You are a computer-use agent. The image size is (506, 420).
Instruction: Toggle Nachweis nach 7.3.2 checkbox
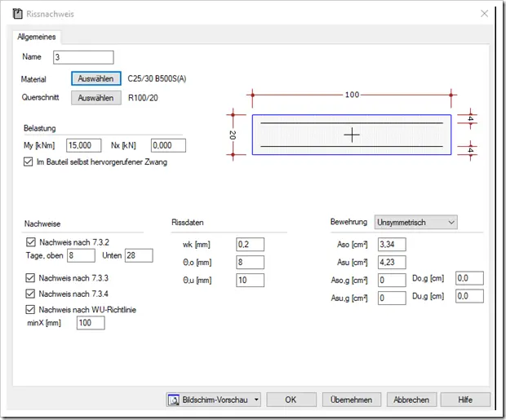[x=31, y=242]
